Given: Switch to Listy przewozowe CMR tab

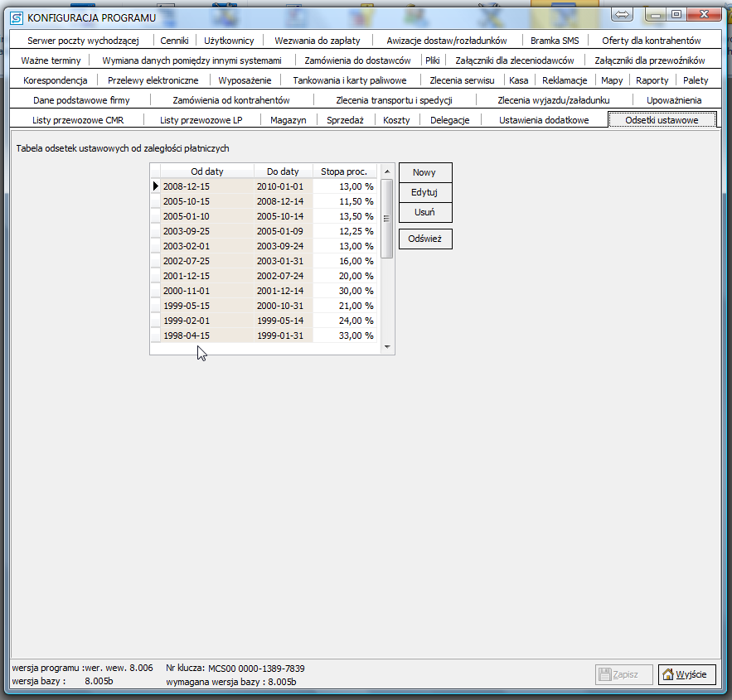Looking at the screenshot, I should tap(78, 120).
